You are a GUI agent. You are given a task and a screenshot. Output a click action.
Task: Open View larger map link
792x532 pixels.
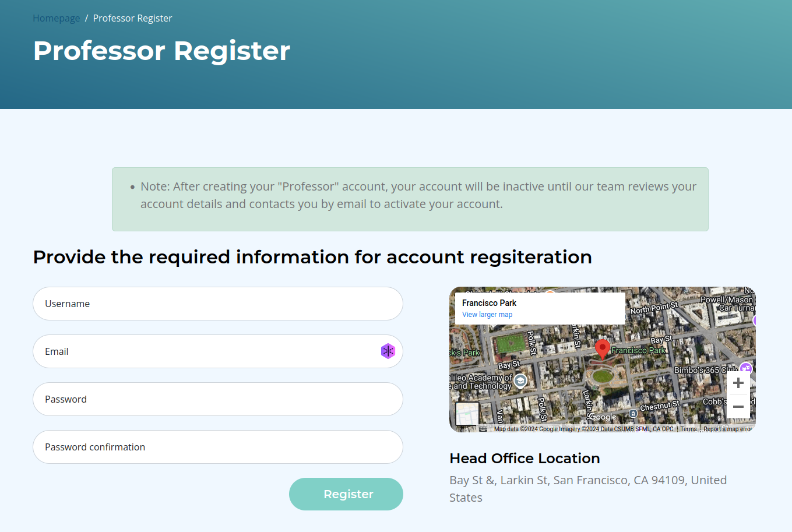click(487, 315)
